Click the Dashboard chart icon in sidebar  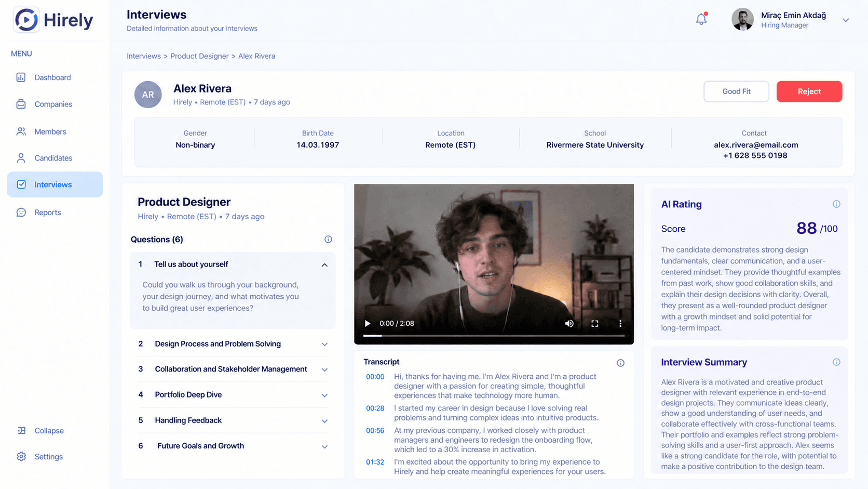click(x=21, y=77)
